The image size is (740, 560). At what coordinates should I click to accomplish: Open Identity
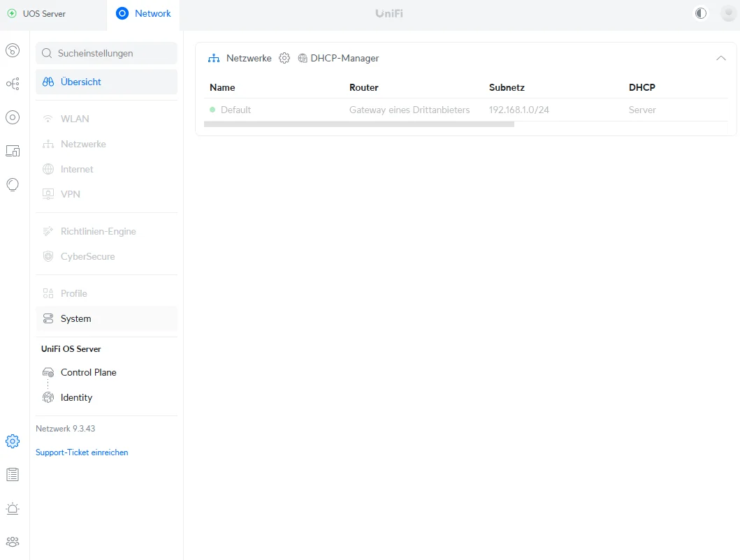[107, 397]
